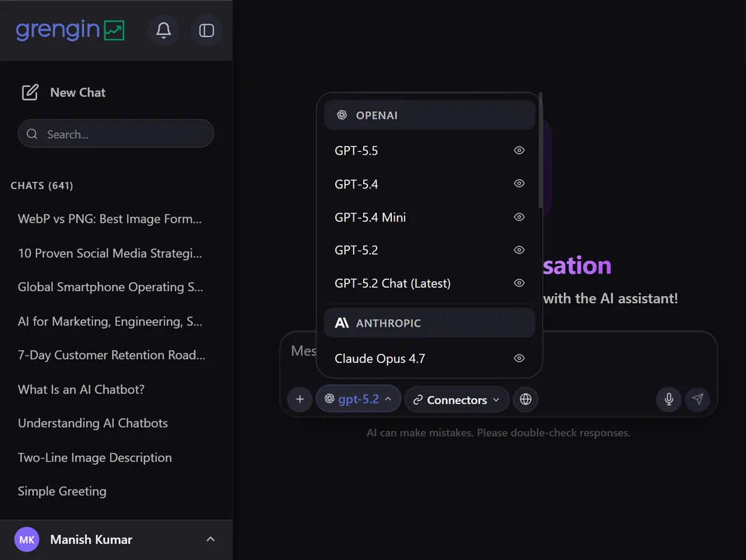Image resolution: width=746 pixels, height=560 pixels.
Task: Open chat WebP vs PNG: Best Image Form...
Action: [x=110, y=219]
